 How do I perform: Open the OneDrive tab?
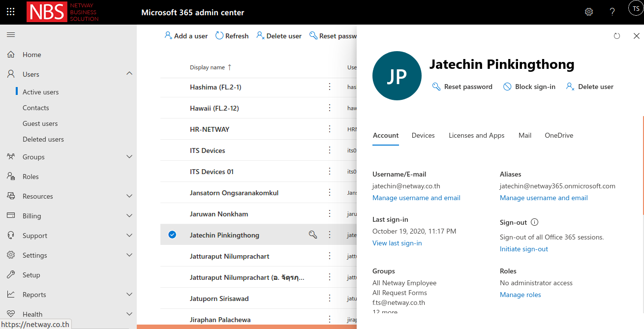tap(558, 135)
